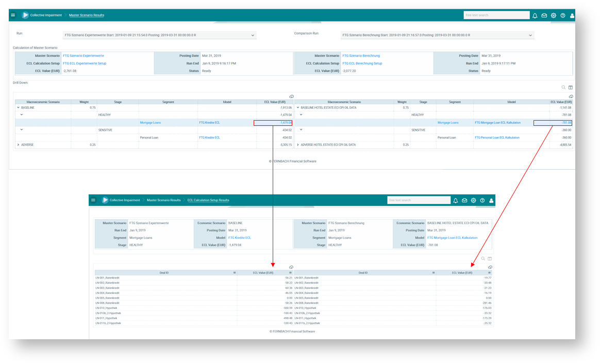Open the settings gear in the topmost header
Screen dimensions: 600x364
click(553, 15)
